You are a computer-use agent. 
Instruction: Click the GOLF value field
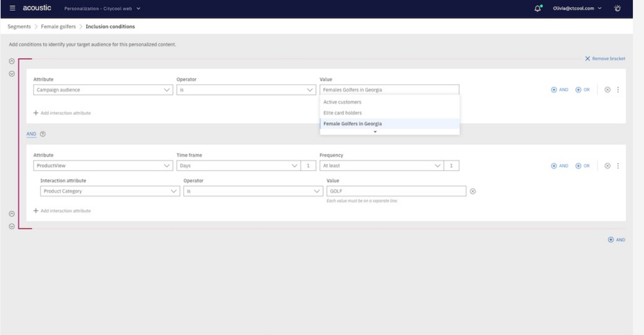pos(396,191)
